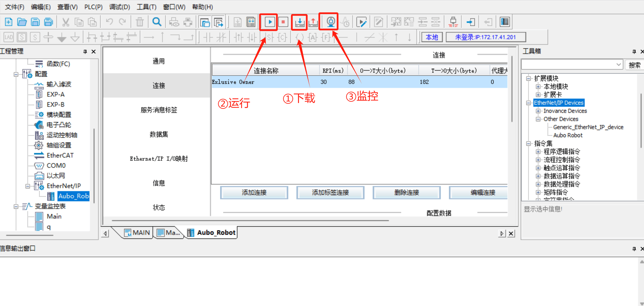Click the Save project toolbar icon
This screenshot has height=306, width=644.
tap(35, 22)
